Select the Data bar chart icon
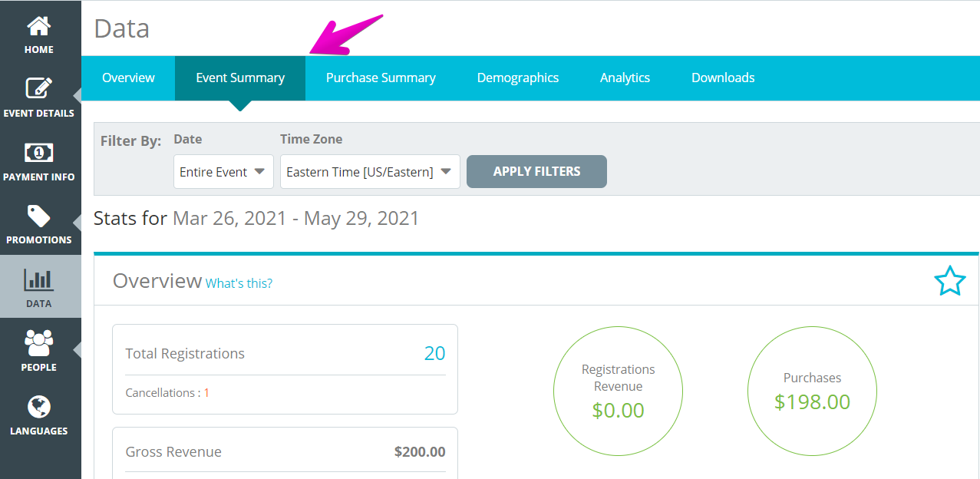Image resolution: width=980 pixels, height=479 pixels. [x=38, y=279]
